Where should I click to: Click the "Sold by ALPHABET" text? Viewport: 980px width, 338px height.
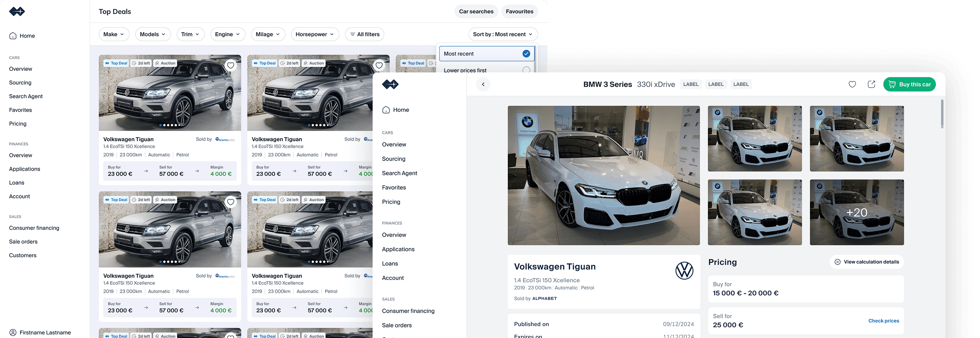[535, 299]
